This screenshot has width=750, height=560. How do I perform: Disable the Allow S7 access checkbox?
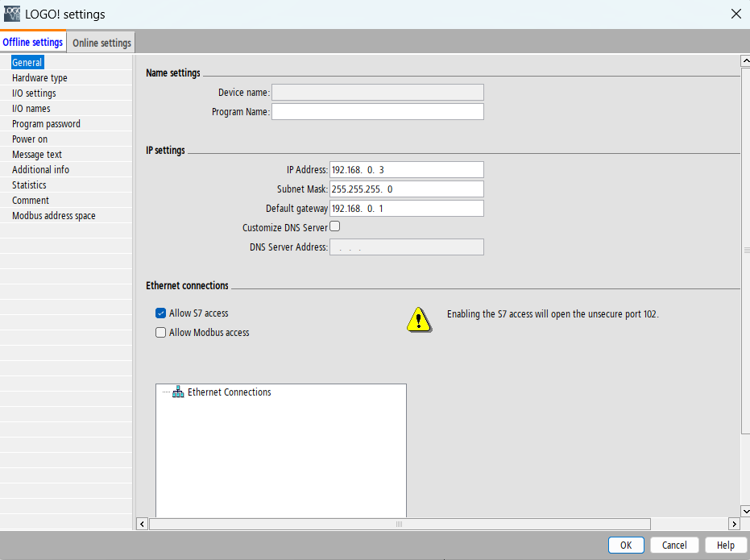click(161, 313)
